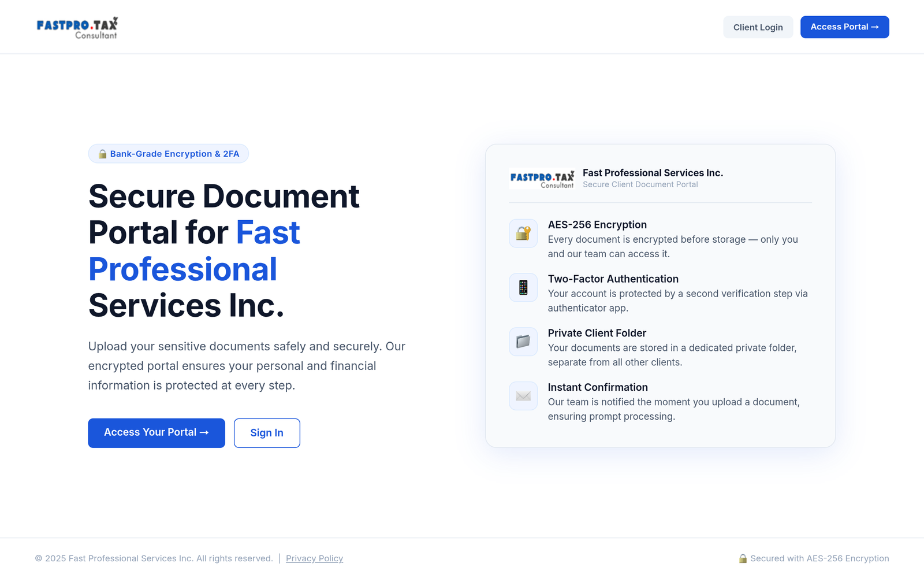Click the 'Your documents are stored' description
This screenshot has width=924, height=578.
click(672, 355)
